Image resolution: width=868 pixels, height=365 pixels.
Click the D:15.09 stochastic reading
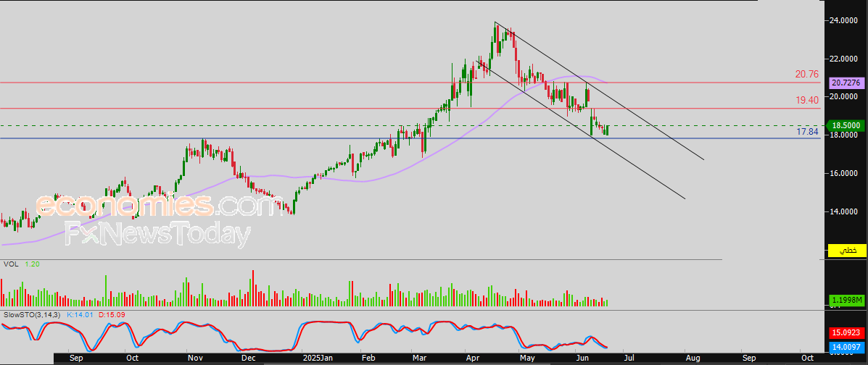112,314
